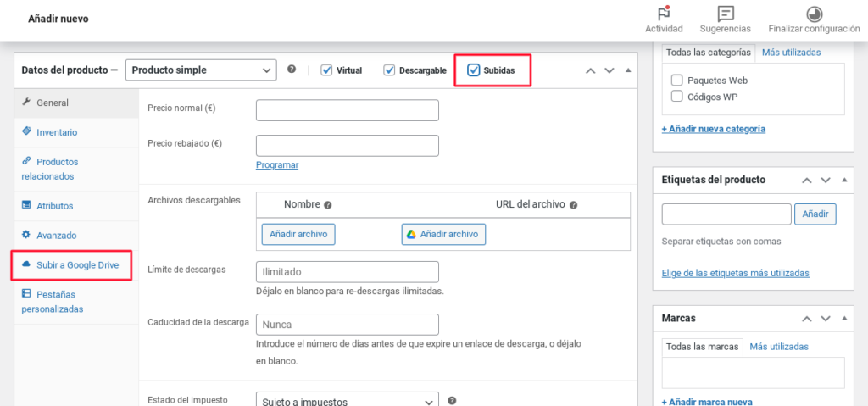868x406 pixels.
Task: Switch to Todas las marcas tab
Action: coord(703,346)
